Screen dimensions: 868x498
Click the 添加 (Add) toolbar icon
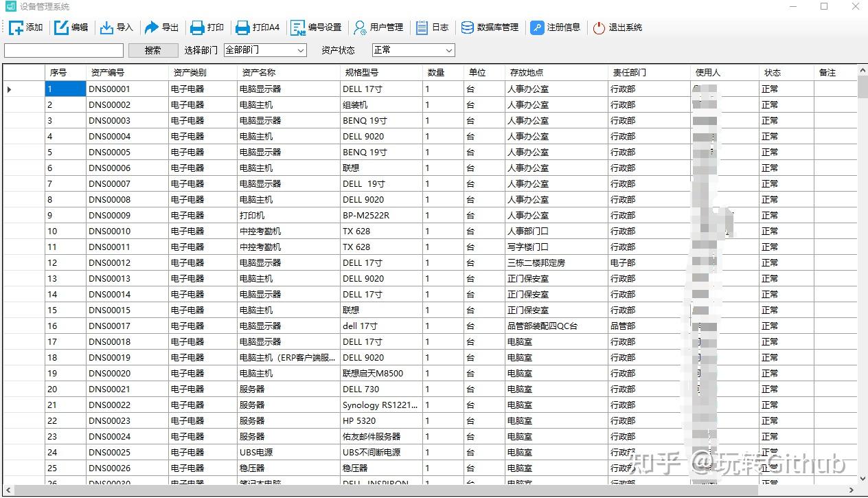[x=26, y=27]
